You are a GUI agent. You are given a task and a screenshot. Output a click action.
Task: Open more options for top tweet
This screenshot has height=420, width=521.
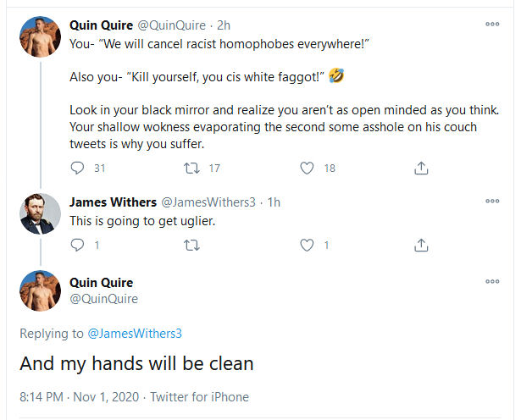tap(492, 24)
